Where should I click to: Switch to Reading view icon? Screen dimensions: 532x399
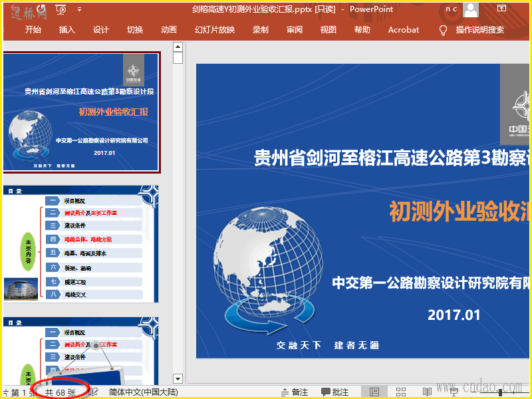point(427,392)
